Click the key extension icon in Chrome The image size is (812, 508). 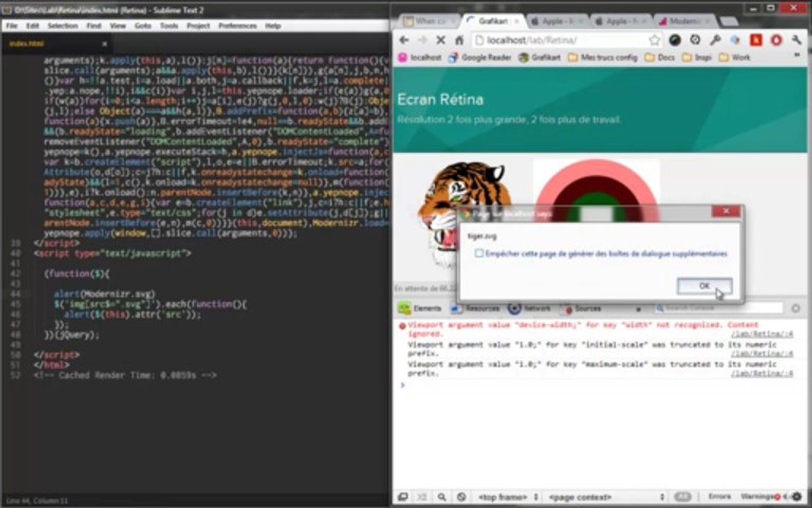(x=715, y=40)
